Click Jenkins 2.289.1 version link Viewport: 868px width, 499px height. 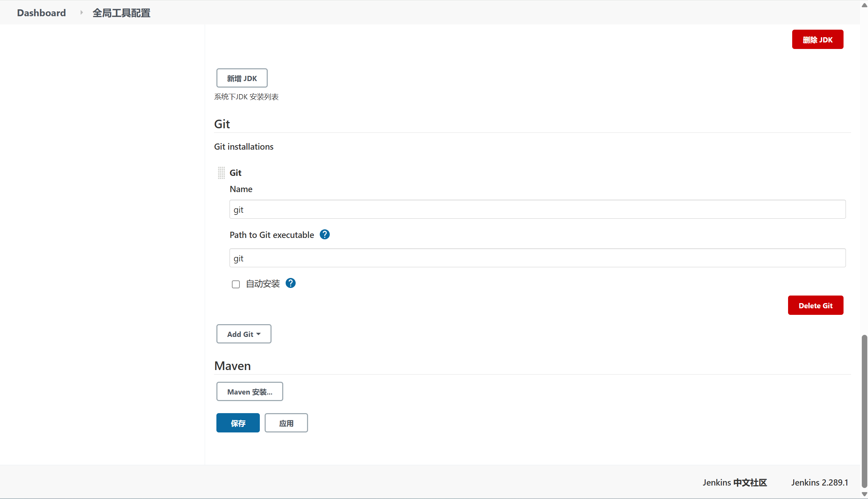tap(819, 482)
